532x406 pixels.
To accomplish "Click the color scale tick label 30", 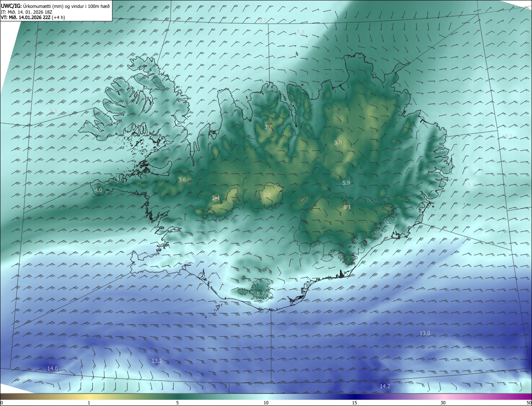I will [x=443, y=403].
